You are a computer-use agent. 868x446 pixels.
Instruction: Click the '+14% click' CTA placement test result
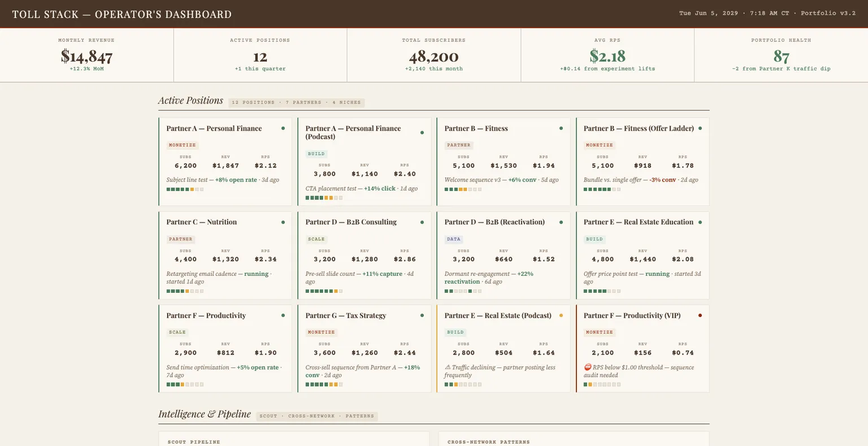point(380,188)
